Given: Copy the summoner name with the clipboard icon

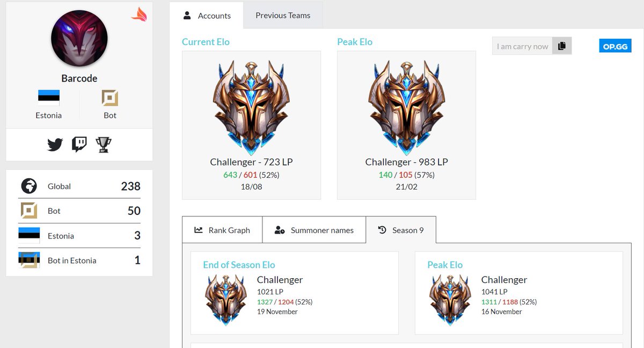Looking at the screenshot, I should 562,46.
